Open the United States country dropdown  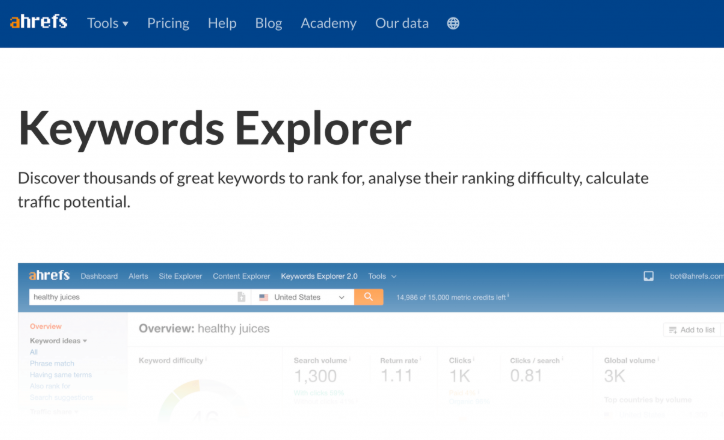pos(302,297)
